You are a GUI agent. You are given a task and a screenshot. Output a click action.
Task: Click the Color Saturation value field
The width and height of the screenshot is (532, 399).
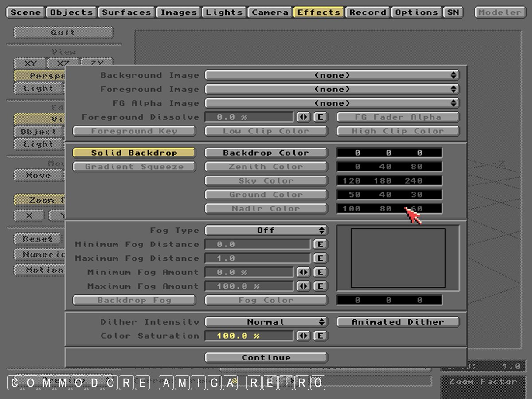tap(249, 336)
